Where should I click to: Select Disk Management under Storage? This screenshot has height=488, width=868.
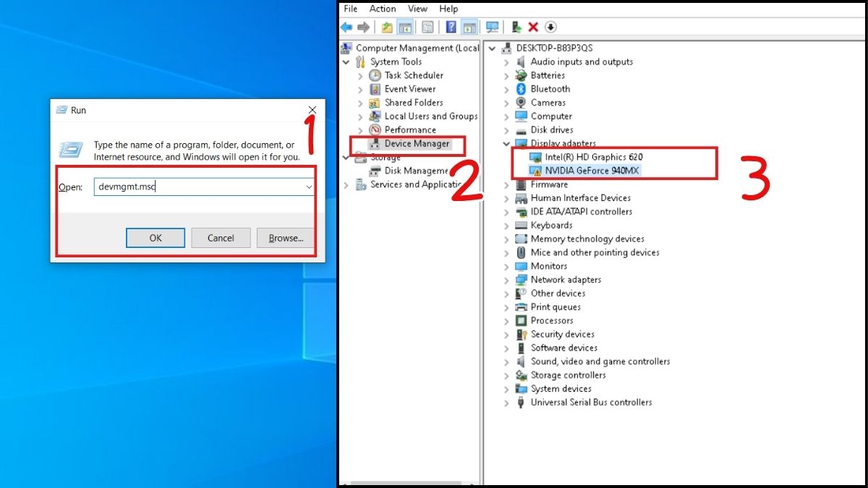[416, 171]
